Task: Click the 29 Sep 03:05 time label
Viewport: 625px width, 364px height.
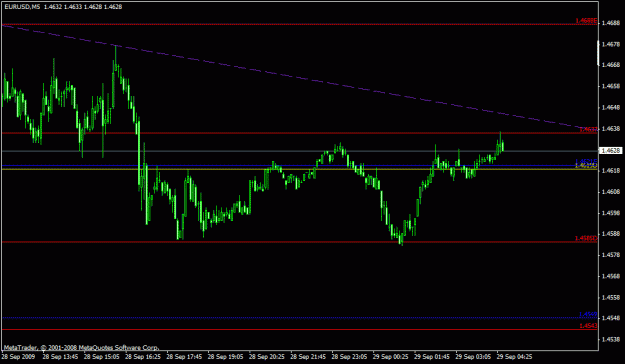Action: (x=473, y=356)
